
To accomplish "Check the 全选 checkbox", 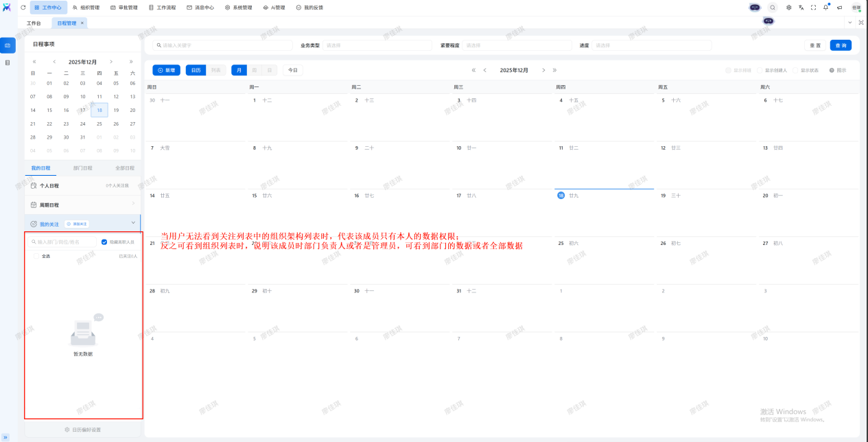I will coord(36,256).
